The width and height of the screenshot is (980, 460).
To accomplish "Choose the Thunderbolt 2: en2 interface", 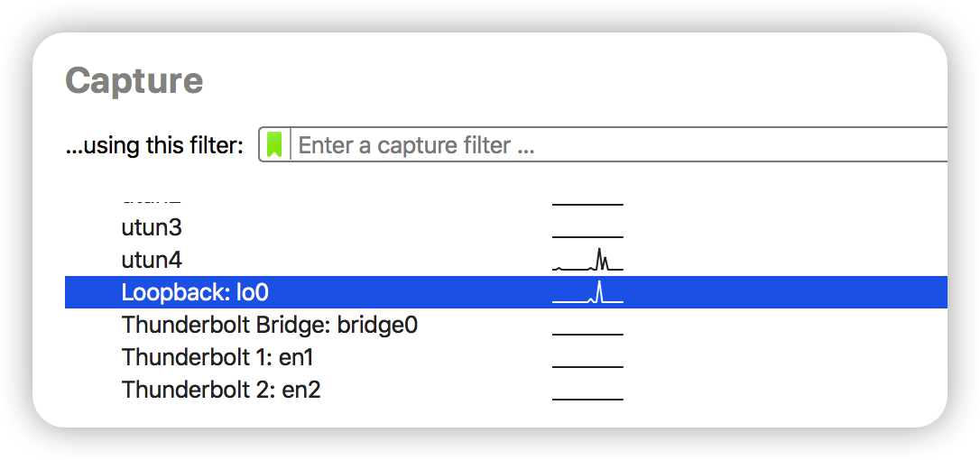I will tap(221, 391).
